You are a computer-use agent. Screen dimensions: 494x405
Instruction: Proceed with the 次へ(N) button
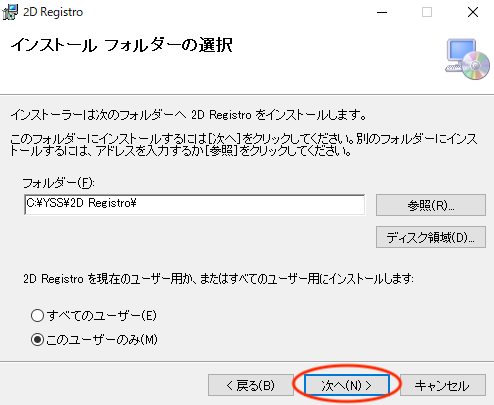(x=347, y=385)
